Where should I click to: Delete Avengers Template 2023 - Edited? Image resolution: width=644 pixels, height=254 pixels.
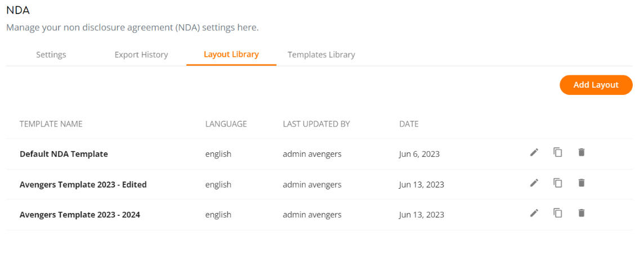(581, 183)
